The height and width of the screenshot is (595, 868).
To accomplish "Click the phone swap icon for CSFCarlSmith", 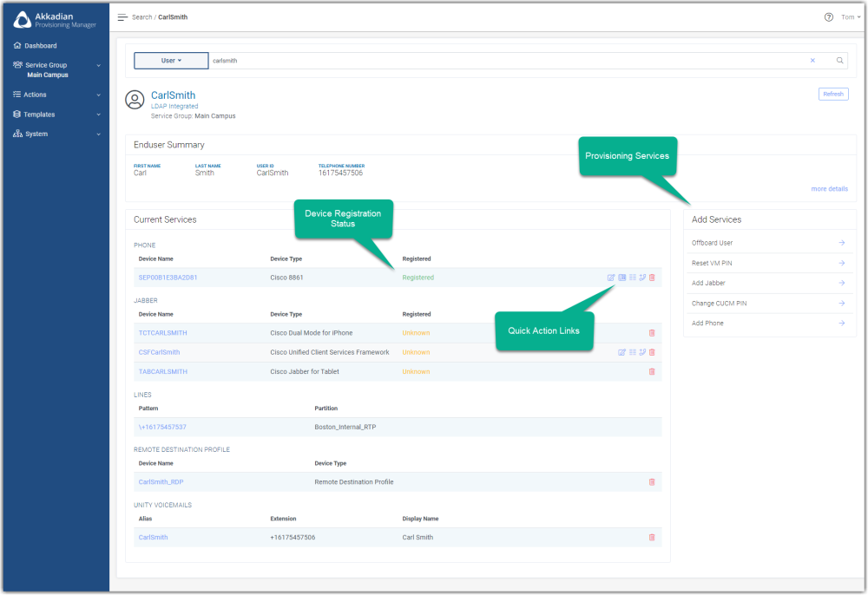I will point(642,352).
